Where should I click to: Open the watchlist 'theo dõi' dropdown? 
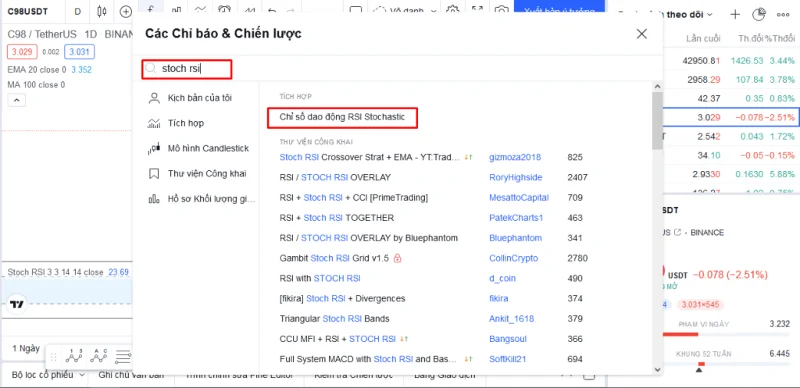pyautogui.click(x=691, y=14)
